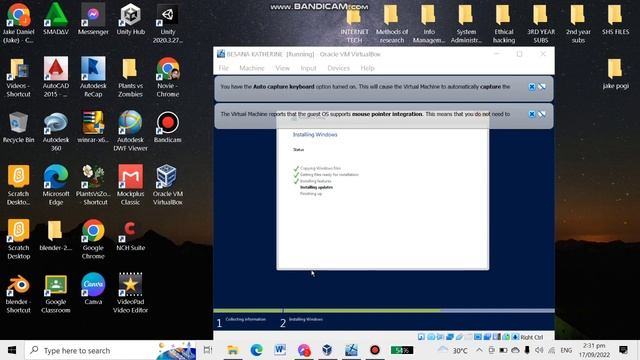Select the Autodesk DWF Viewer icon
The width and height of the screenshot is (640, 360).
(x=131, y=131)
